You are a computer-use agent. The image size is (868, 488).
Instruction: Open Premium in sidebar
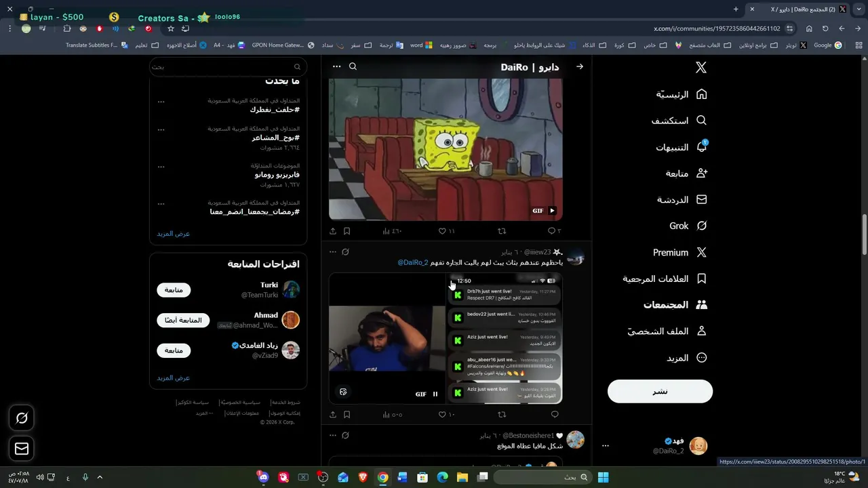point(679,252)
